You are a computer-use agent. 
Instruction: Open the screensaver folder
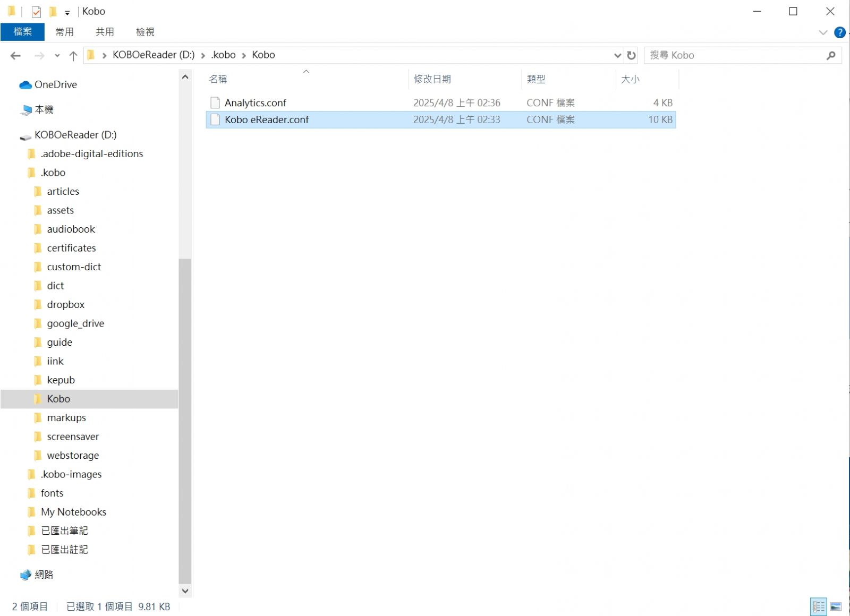tap(73, 437)
